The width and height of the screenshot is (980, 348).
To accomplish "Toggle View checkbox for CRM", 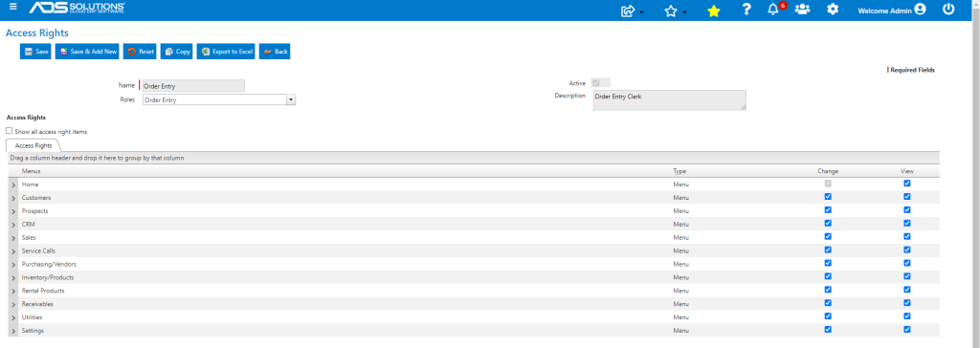I will point(907,223).
